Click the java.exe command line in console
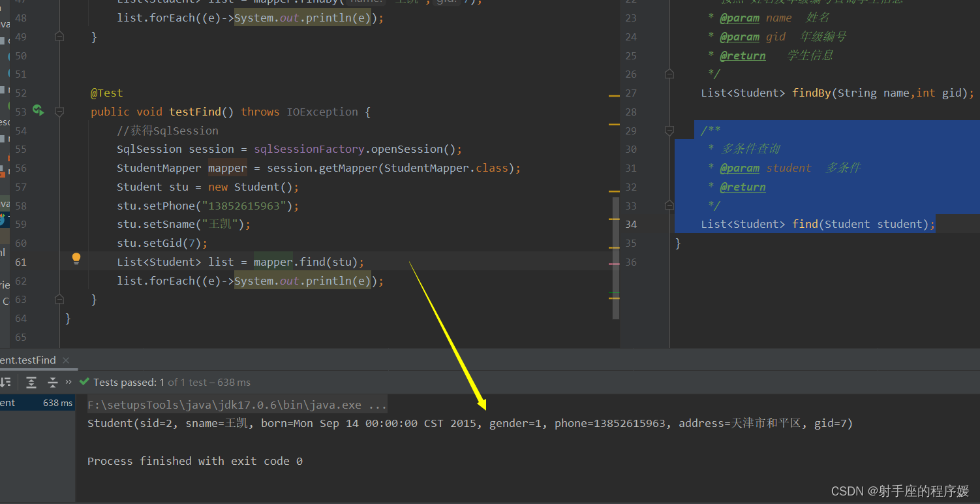This screenshot has width=980, height=504. [x=237, y=405]
